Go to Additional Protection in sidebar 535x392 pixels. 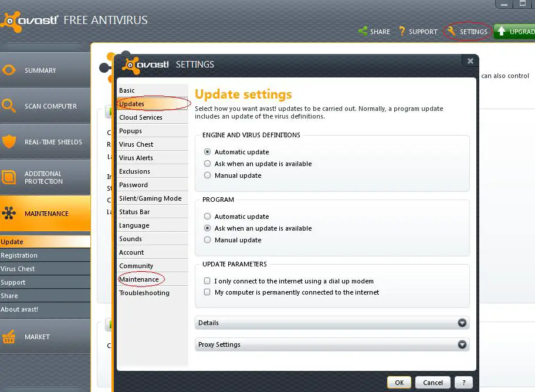45,178
